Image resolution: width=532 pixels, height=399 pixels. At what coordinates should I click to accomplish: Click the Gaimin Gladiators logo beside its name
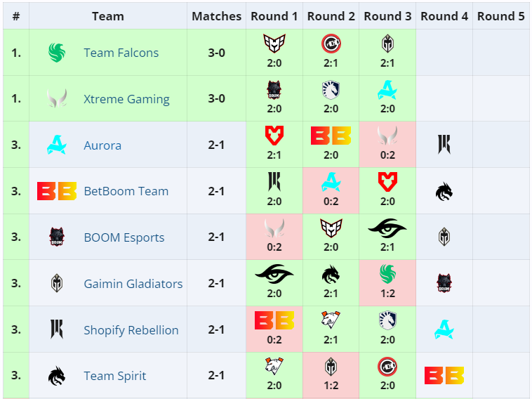56,284
